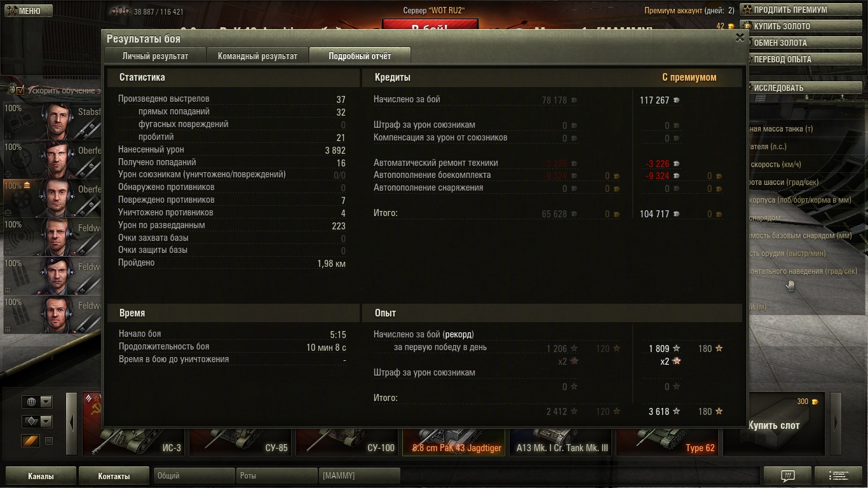The width and height of the screenshot is (868, 488).
Task: Open the notification list icon in bottom-right corner
Action: 839,475
